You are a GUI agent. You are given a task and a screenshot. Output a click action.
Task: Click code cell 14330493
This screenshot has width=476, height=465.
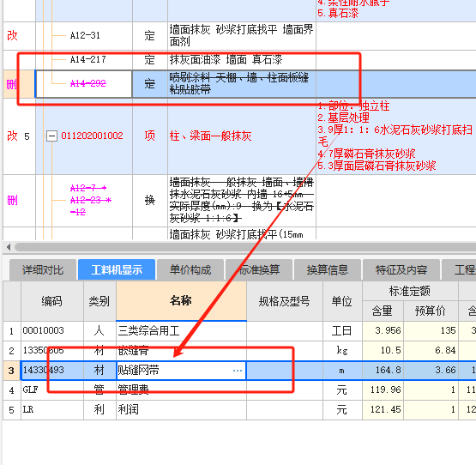(x=52, y=371)
